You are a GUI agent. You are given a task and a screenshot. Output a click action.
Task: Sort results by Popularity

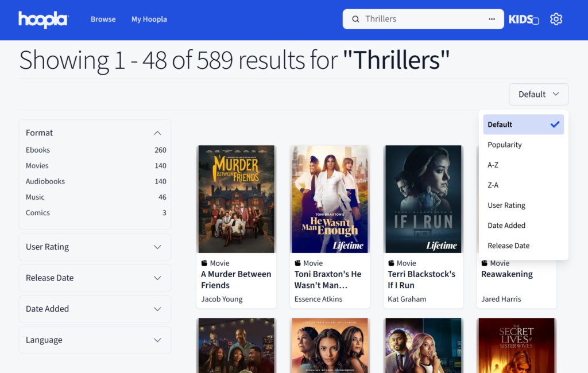504,145
